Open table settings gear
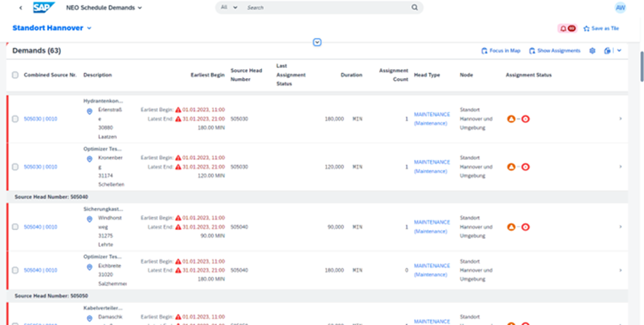Screen dimensions: 644x325 point(592,51)
